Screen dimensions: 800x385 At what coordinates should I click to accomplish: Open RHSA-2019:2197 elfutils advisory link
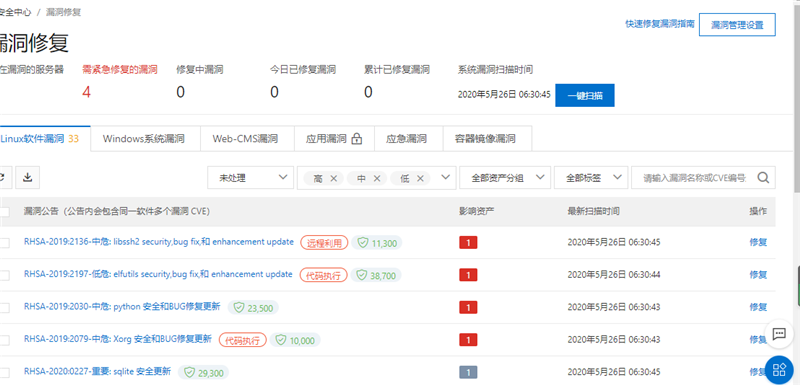158,274
